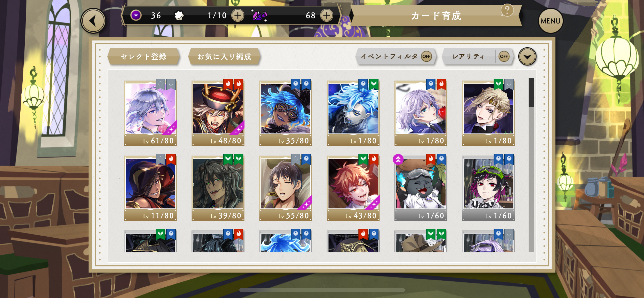Tap the plus beside the 68 gems
This screenshot has width=644, height=298.
coord(327,16)
